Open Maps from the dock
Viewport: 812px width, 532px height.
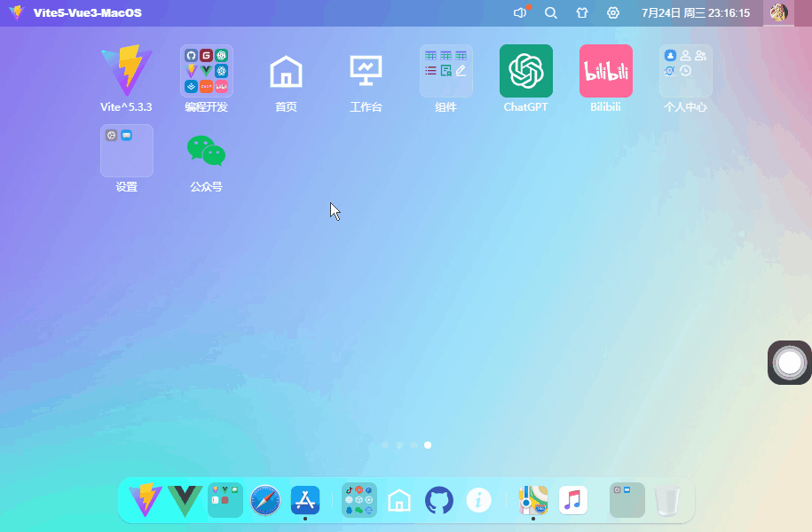tap(533, 500)
